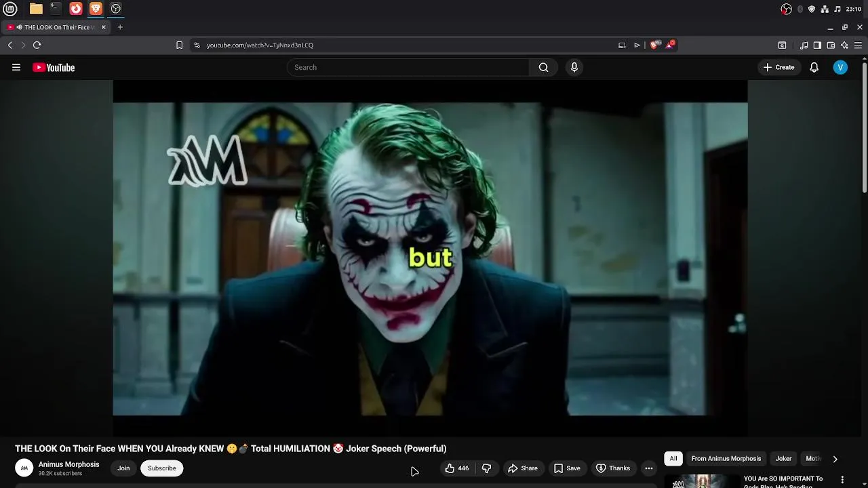The width and height of the screenshot is (868, 488).
Task: Pause the Joker video player
Action: (x=430, y=258)
